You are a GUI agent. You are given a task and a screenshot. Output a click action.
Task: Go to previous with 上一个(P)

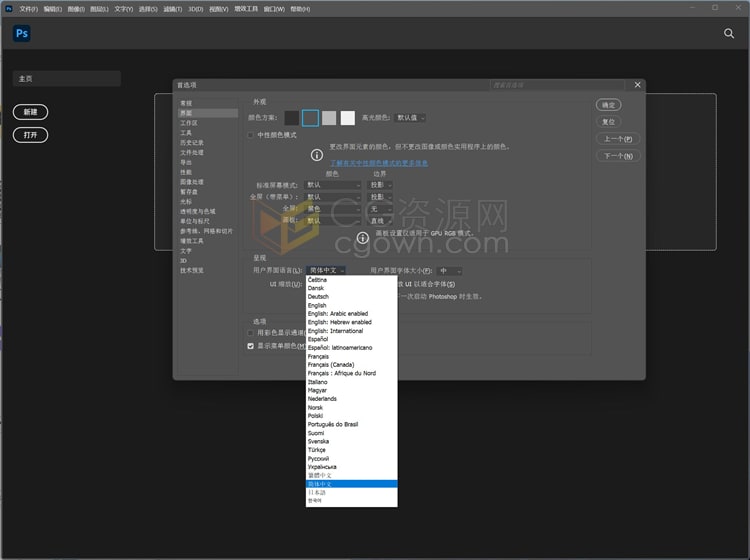point(618,139)
